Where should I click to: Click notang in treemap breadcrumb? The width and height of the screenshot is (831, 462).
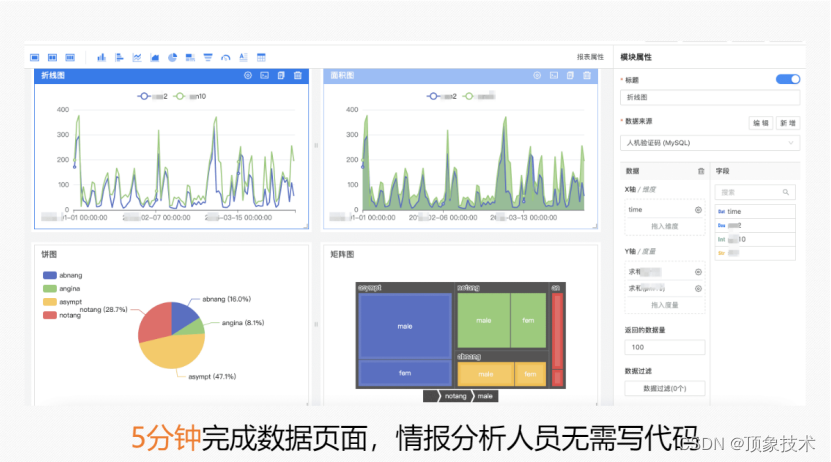coord(455,396)
